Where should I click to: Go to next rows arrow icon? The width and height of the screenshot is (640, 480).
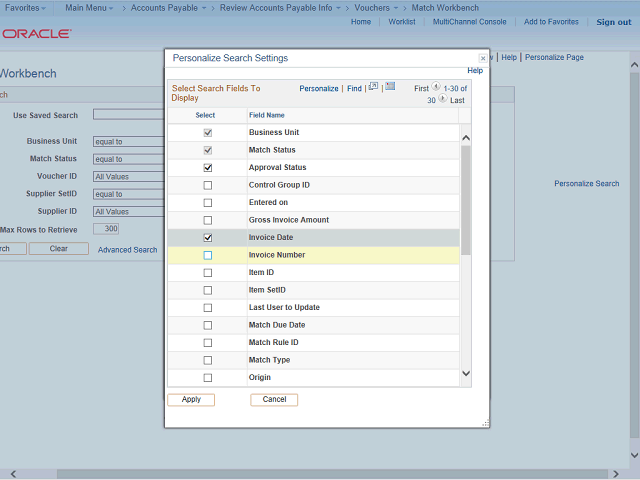(x=442, y=100)
